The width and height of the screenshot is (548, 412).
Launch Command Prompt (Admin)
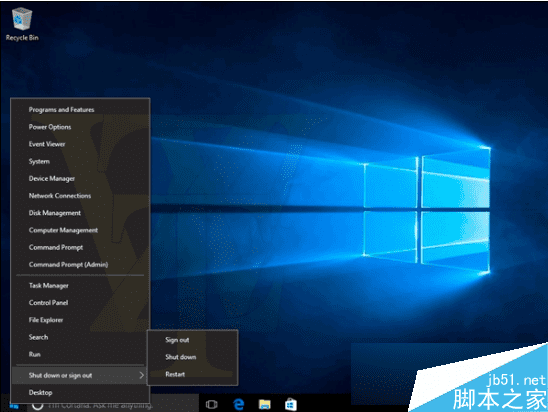tap(81, 265)
